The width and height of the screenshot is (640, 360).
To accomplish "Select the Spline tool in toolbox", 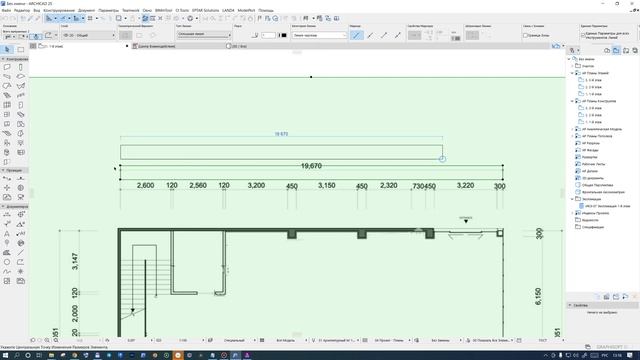I will [7, 271].
